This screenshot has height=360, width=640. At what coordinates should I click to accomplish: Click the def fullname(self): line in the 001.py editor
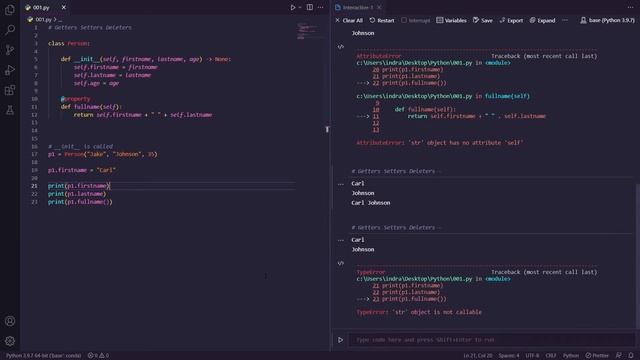(x=91, y=107)
